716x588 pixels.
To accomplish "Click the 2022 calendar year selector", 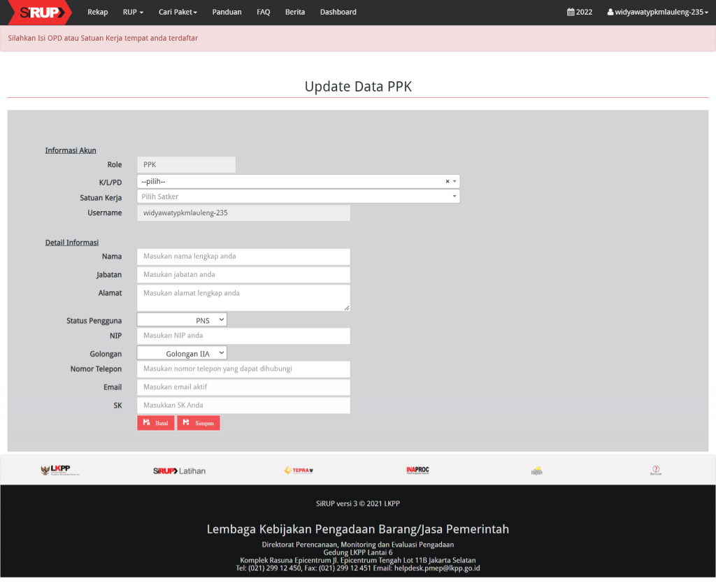I will pyautogui.click(x=580, y=12).
